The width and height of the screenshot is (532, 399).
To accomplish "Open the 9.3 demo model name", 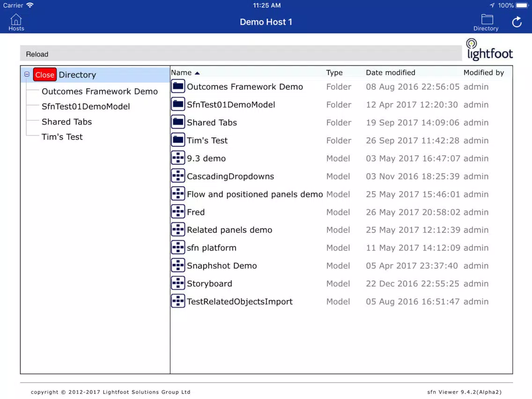I will click(206, 158).
